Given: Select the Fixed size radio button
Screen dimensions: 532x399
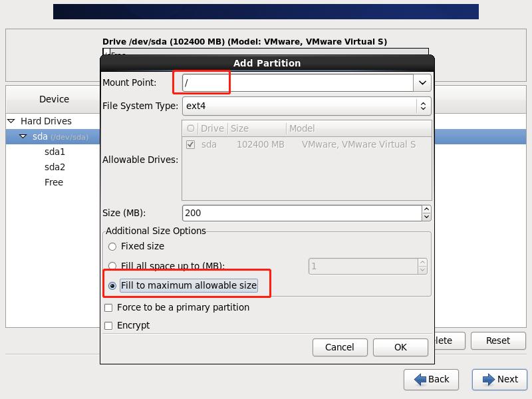Looking at the screenshot, I should tap(112, 247).
